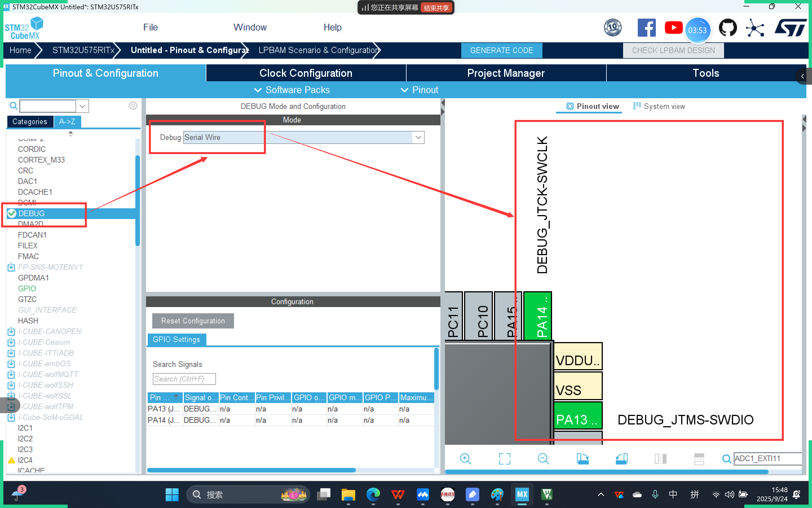This screenshot has height=508, width=812.
Task: Click the 10-year anniversary badge icon
Action: [612, 28]
